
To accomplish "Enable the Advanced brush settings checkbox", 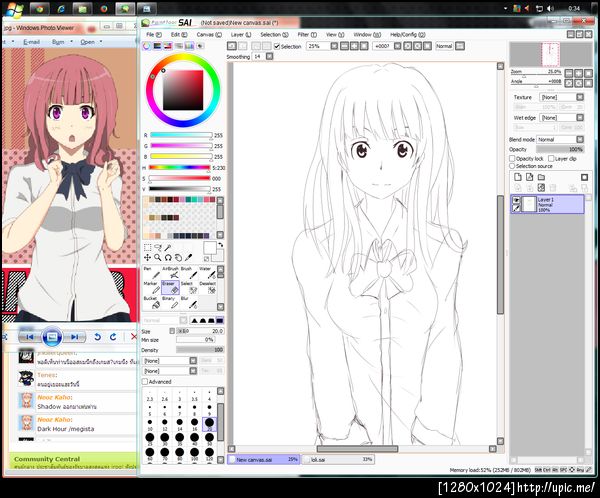I will coord(145,382).
